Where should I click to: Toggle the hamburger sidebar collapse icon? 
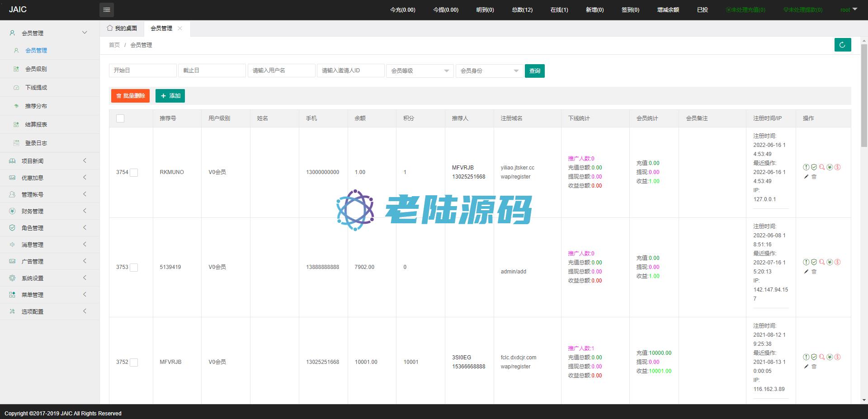(x=107, y=9)
